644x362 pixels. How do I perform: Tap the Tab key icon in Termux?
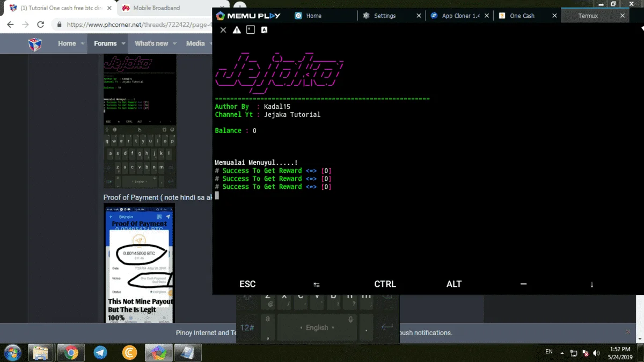click(x=317, y=284)
